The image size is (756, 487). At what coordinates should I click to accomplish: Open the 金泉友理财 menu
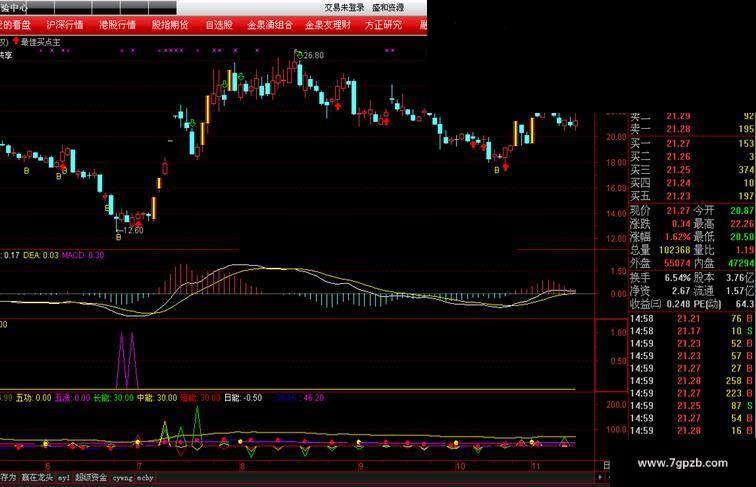[328, 25]
